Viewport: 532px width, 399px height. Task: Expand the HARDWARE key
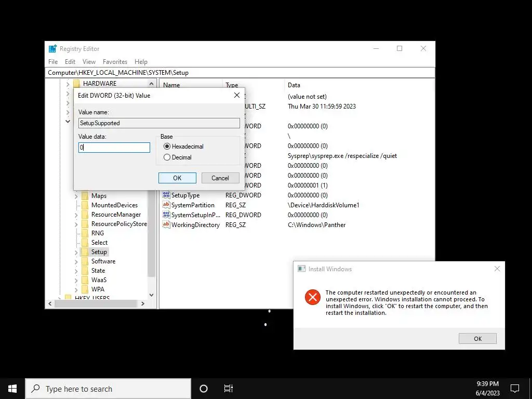(x=68, y=84)
